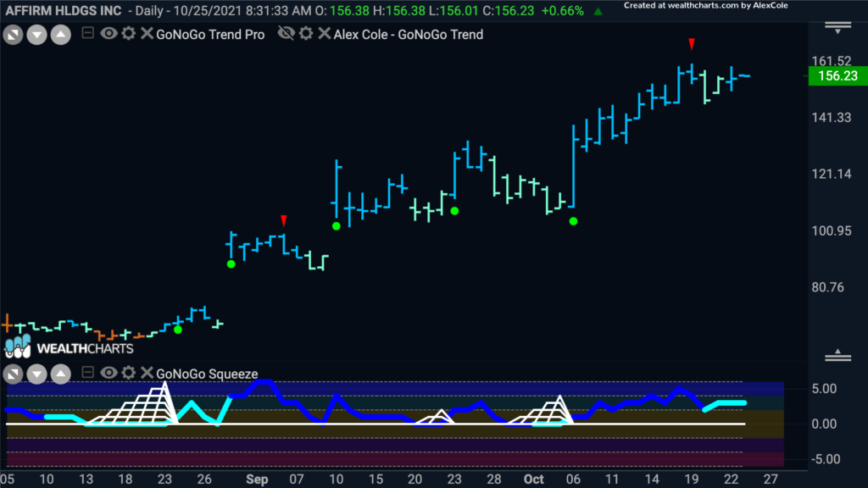This screenshot has height=488, width=868.
Task: Click the 15 date label on the axis
Action: [x=376, y=480]
